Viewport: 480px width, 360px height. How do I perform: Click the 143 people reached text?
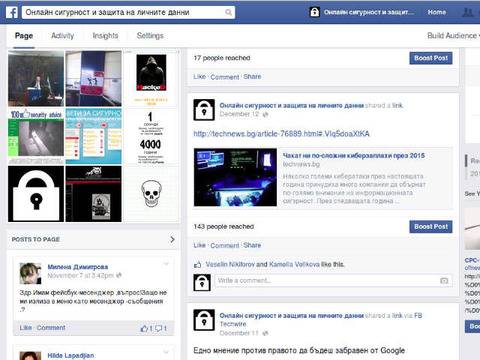point(224,227)
